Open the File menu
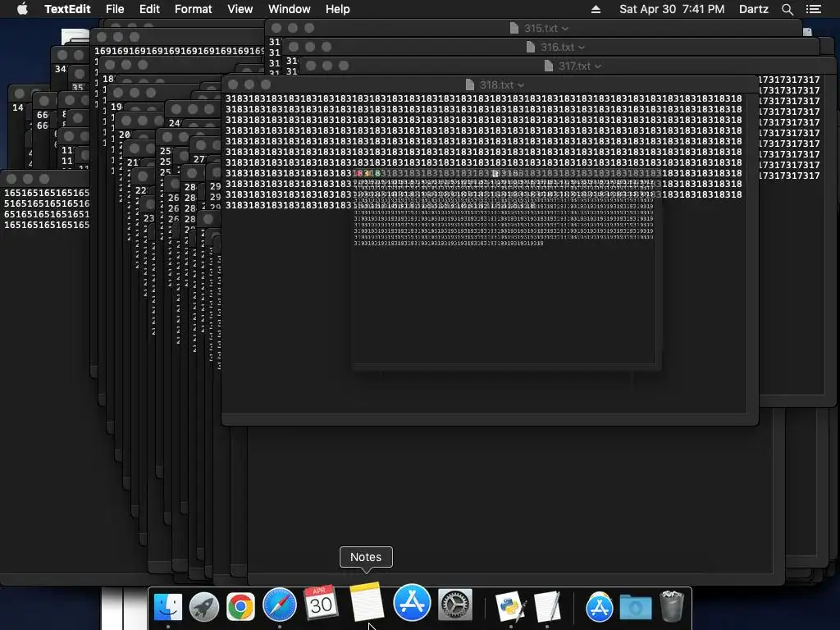The height and width of the screenshot is (630, 840). 115,9
